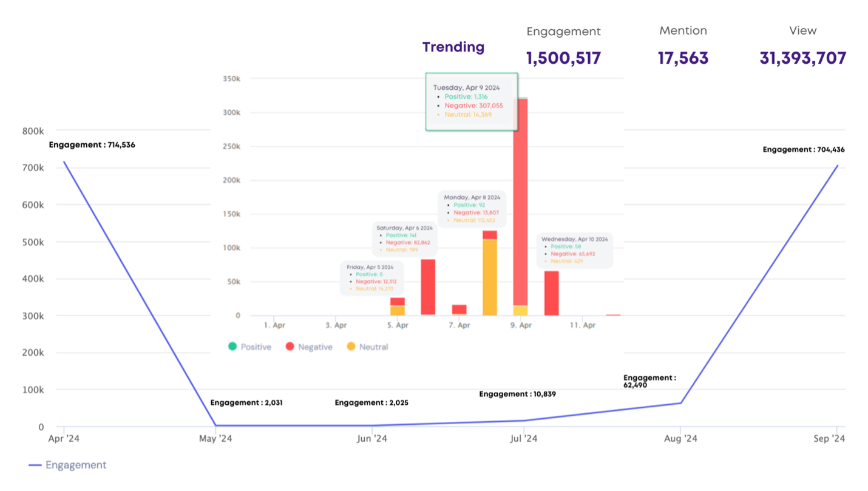The width and height of the screenshot is (868, 491).
Task: Click the Wednesday, Apr 10 2024 tooltip
Action: pos(575,251)
